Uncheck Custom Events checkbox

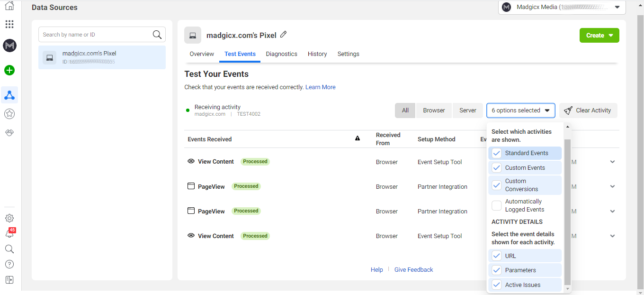click(x=497, y=167)
